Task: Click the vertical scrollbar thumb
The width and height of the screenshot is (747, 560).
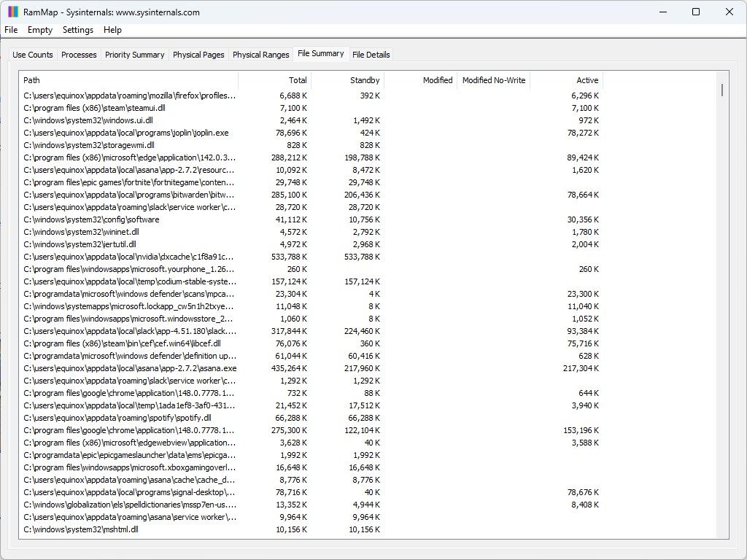Action: (x=722, y=90)
